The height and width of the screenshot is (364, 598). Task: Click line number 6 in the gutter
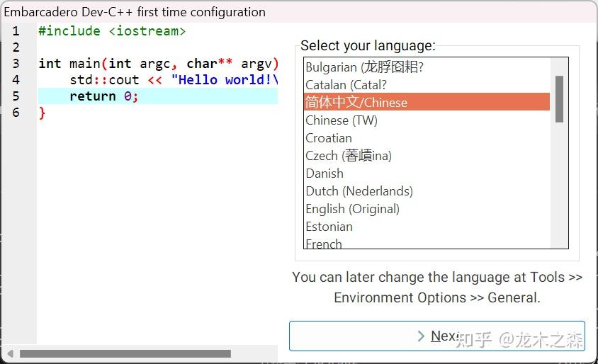pos(16,113)
